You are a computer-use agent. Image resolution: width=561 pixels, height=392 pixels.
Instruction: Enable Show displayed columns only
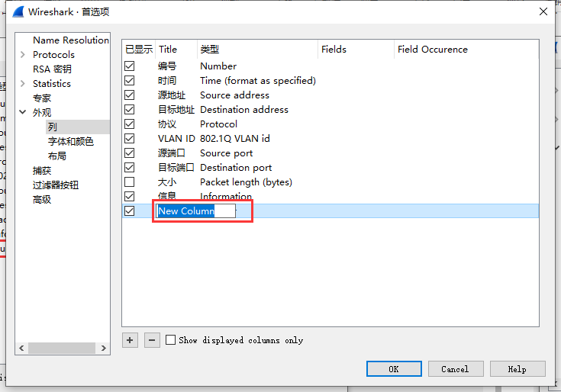(171, 340)
